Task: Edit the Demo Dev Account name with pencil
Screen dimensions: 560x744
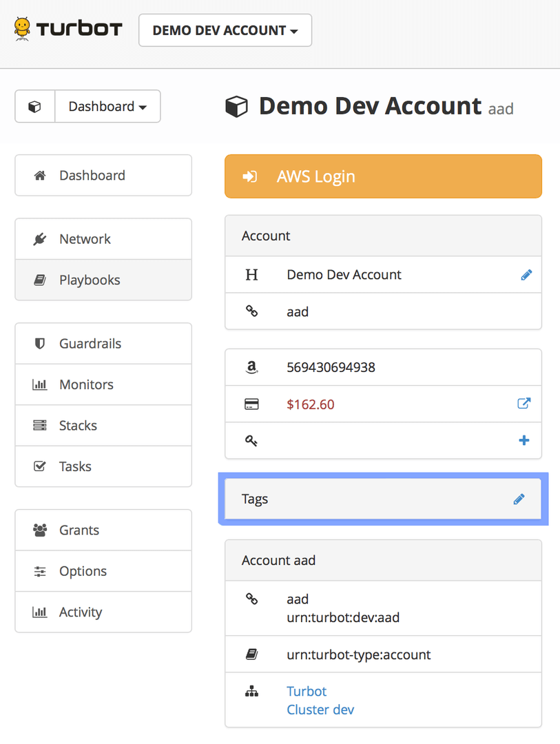Action: click(x=526, y=275)
